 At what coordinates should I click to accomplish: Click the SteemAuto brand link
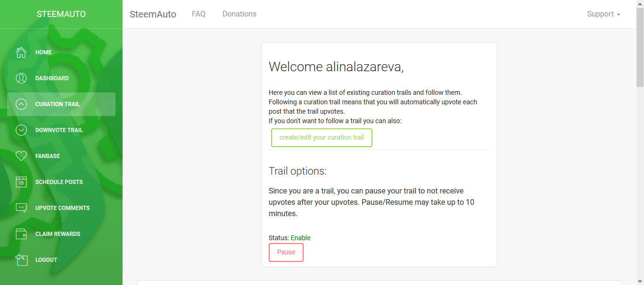[153, 14]
